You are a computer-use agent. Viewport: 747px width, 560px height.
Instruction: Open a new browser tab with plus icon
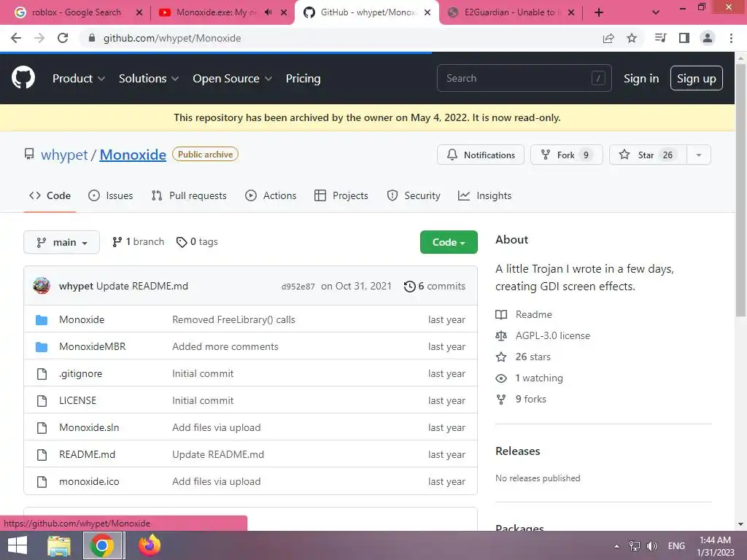tap(599, 12)
